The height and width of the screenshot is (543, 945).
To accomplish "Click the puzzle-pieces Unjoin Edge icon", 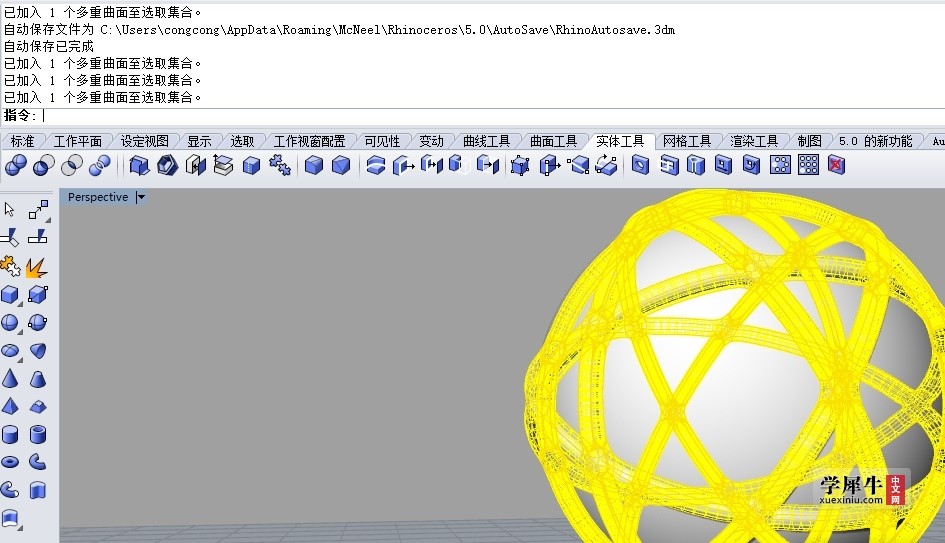I will click(x=279, y=165).
